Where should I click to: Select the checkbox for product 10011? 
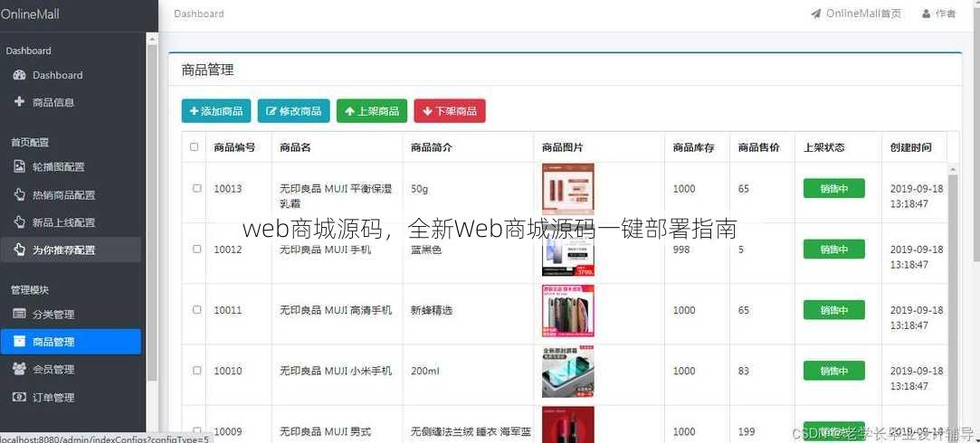(197, 309)
